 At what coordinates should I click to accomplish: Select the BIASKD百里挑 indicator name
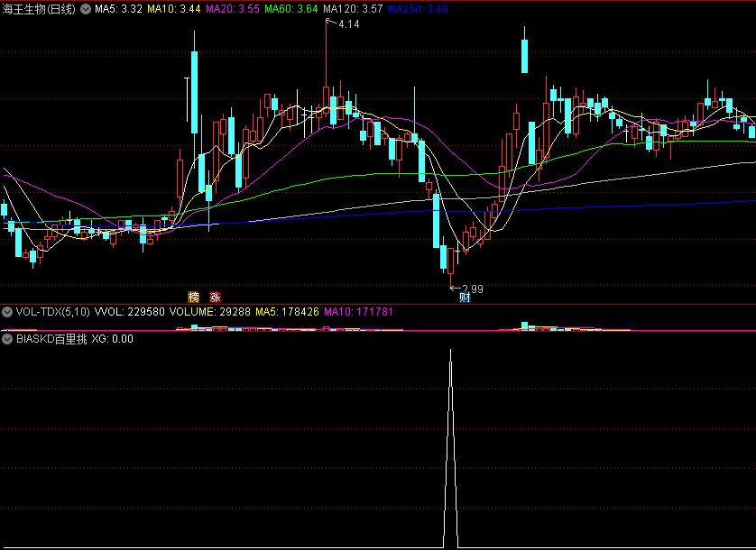pyautogui.click(x=51, y=339)
